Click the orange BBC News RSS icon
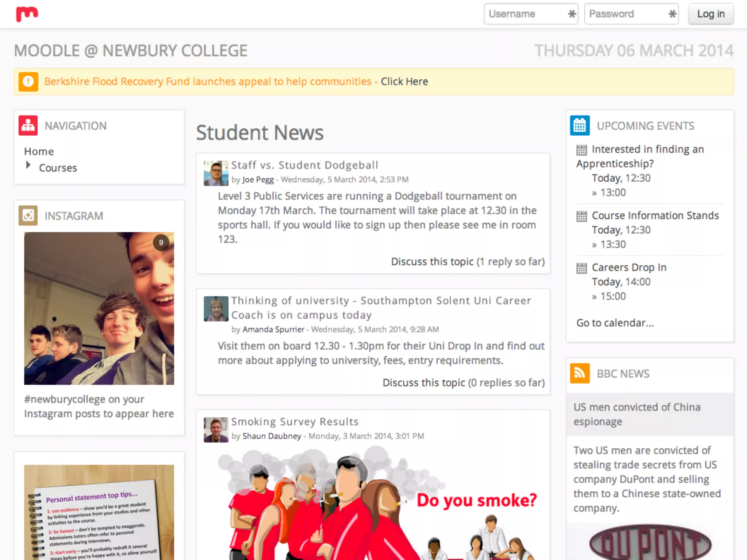The height and width of the screenshot is (560, 747). click(580, 373)
